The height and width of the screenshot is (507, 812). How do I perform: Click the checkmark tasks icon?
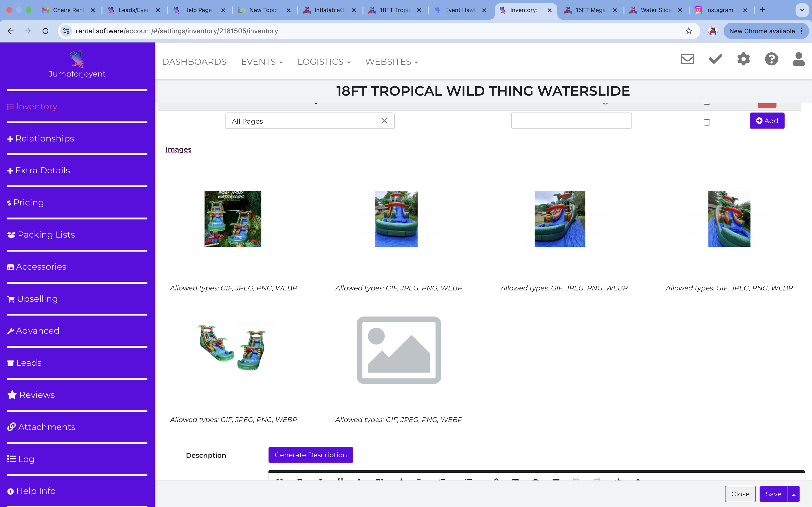715,59
